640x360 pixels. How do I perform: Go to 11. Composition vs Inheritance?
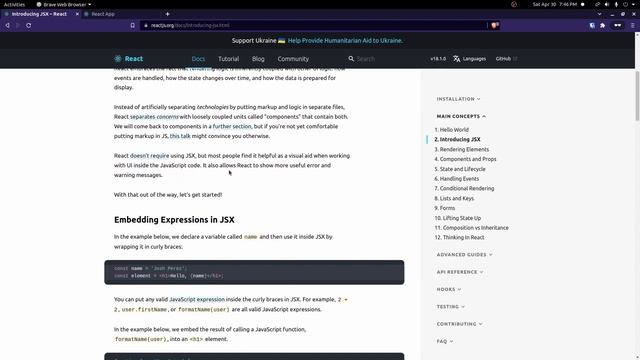click(471, 228)
